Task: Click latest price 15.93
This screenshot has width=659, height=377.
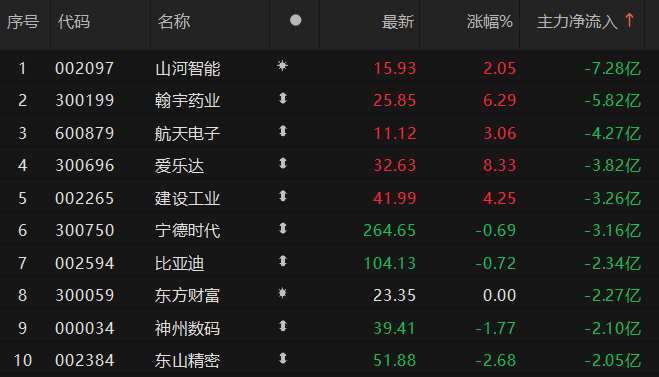Action: (x=395, y=68)
